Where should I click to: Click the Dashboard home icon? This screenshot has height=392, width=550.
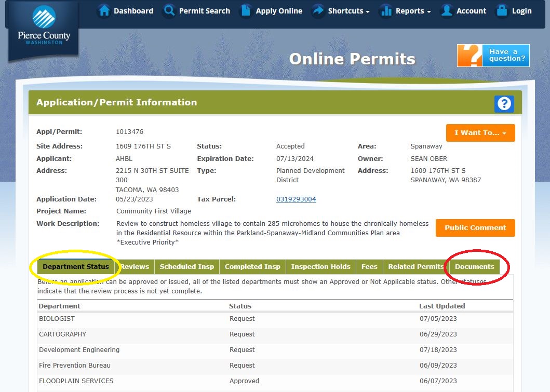pyautogui.click(x=104, y=11)
